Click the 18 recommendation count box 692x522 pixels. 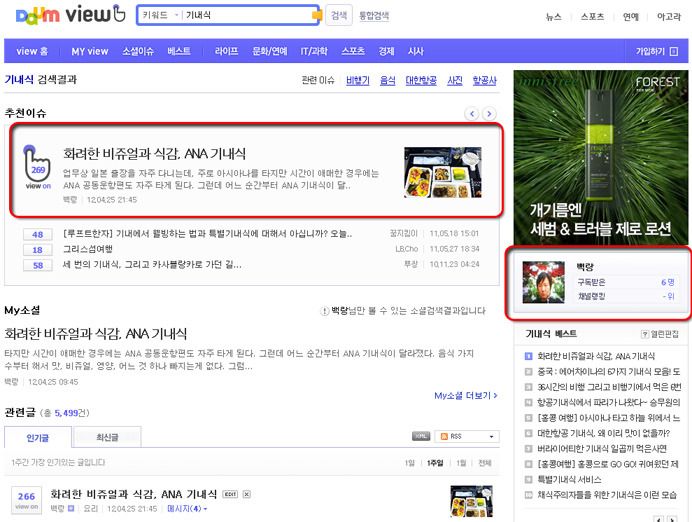[38, 250]
